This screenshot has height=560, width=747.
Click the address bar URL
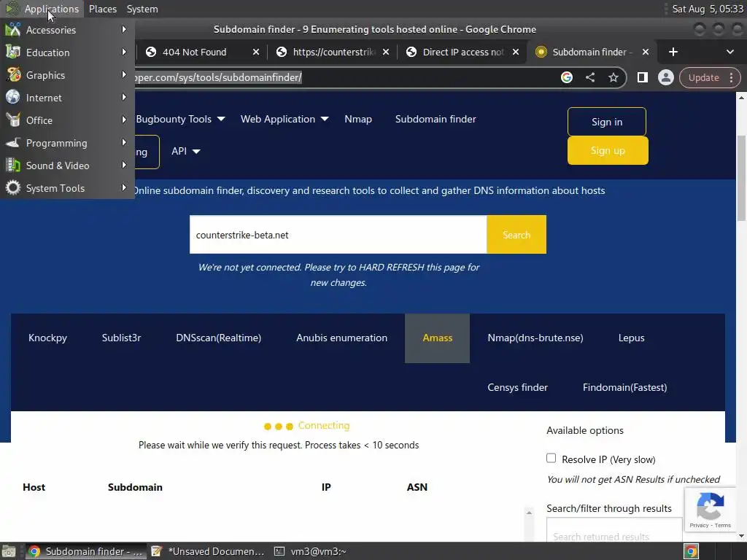pyautogui.click(x=218, y=77)
